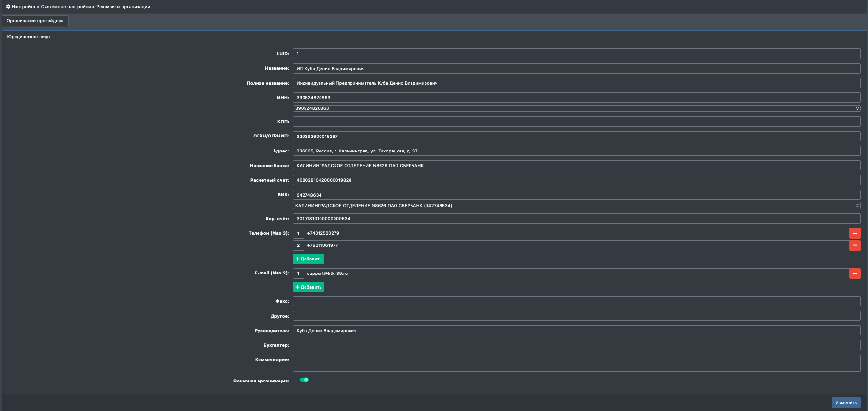Click the Факс input field

[577, 301]
